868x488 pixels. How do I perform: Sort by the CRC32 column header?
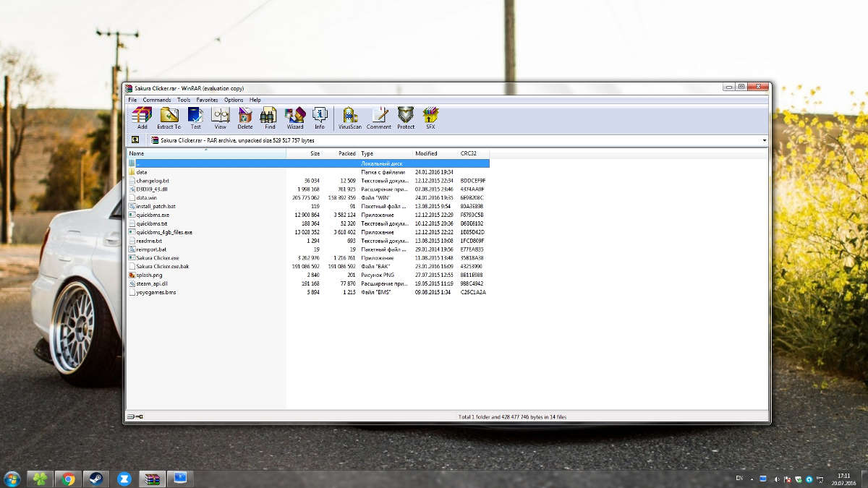pyautogui.click(x=474, y=153)
